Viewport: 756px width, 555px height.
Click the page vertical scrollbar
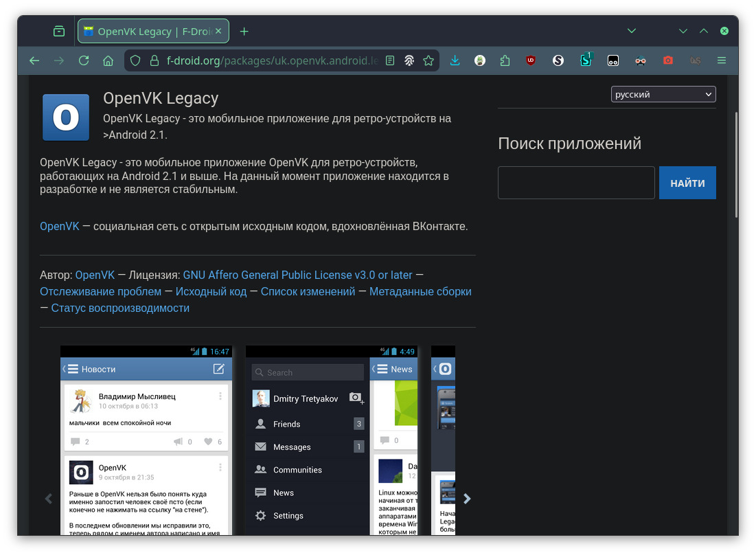tap(736, 165)
